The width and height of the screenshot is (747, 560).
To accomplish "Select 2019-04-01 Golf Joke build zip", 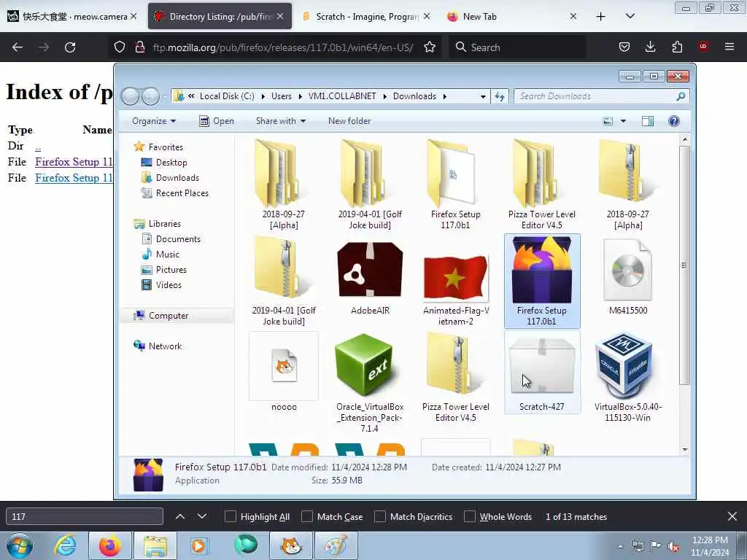I will (x=284, y=282).
